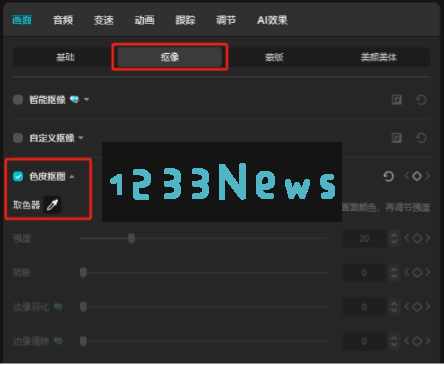444x365 pixels.
Task: Go to the next 阴影 keyframe
Action: pyautogui.click(x=427, y=273)
